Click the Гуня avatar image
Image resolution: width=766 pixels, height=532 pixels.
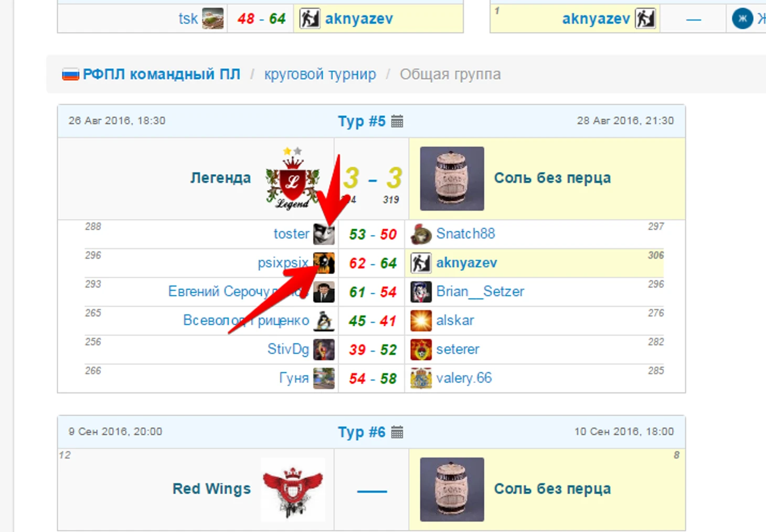(324, 378)
